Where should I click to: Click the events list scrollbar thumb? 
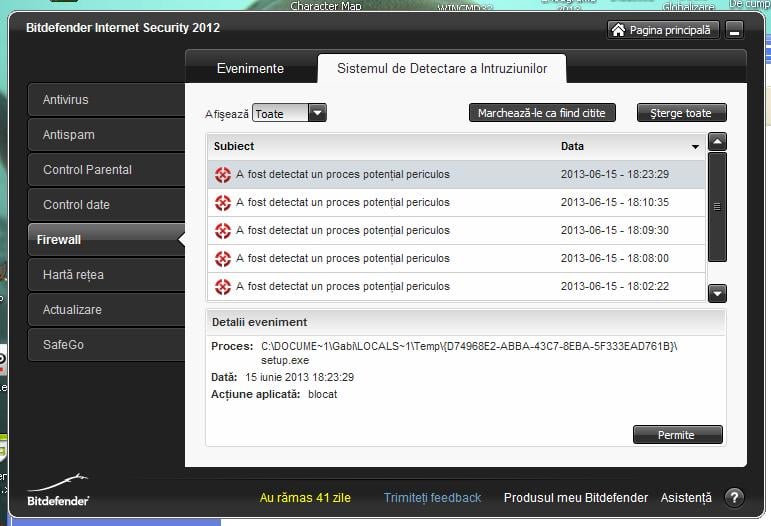point(717,207)
